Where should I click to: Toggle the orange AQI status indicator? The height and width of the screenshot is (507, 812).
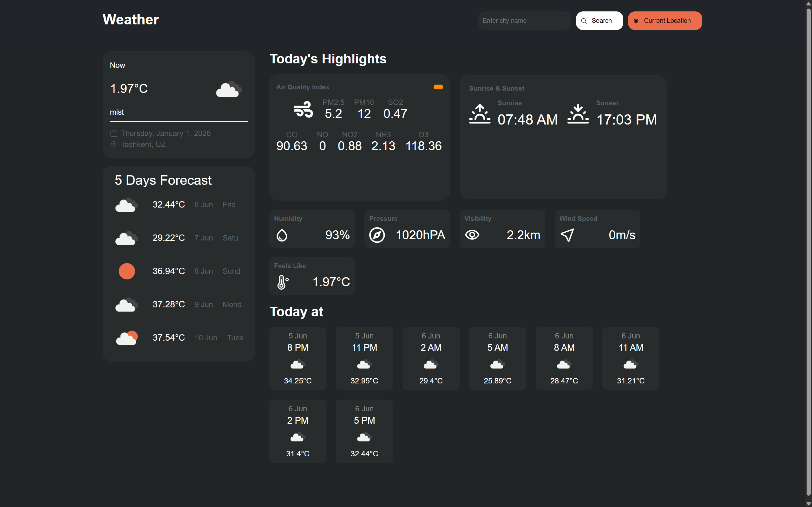tap(438, 87)
